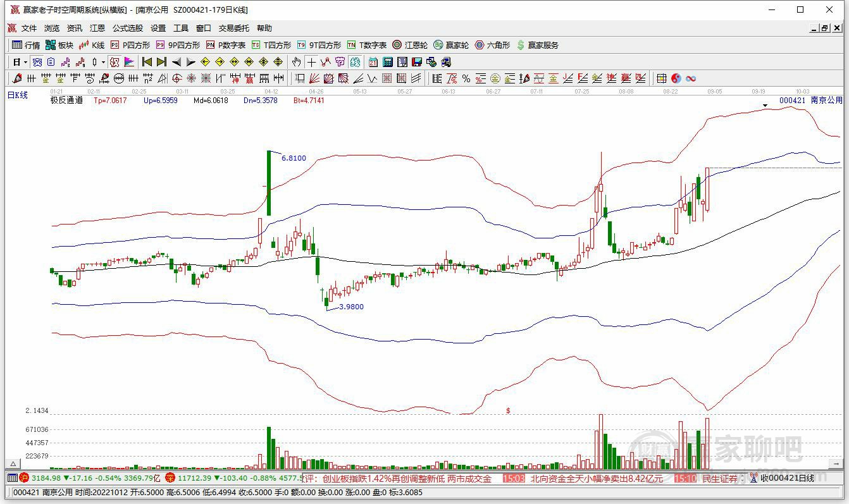Screen dimensions: 849x504
Task: Open the 9T四方形 tool
Action: (319, 45)
